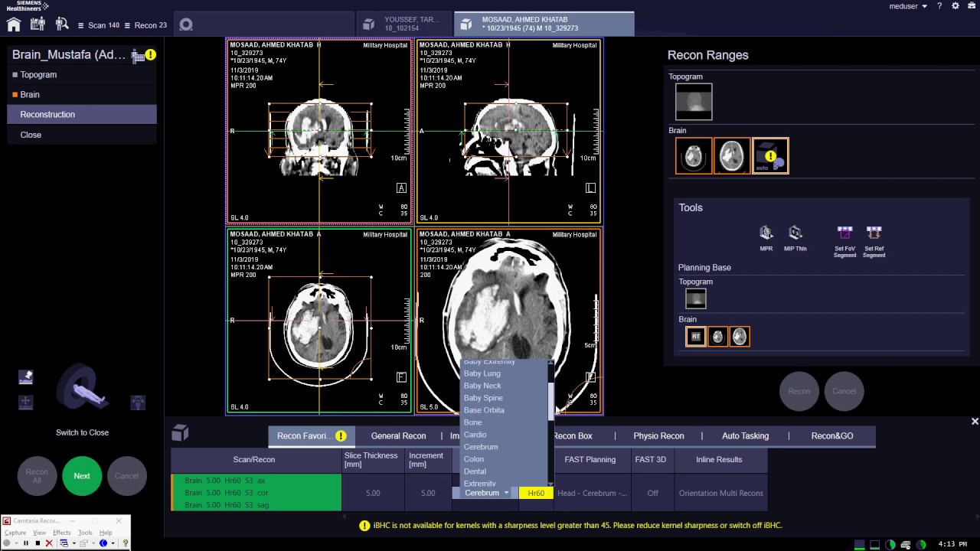Click the Set Ref Segment tool
The image size is (980, 551).
point(874,240)
